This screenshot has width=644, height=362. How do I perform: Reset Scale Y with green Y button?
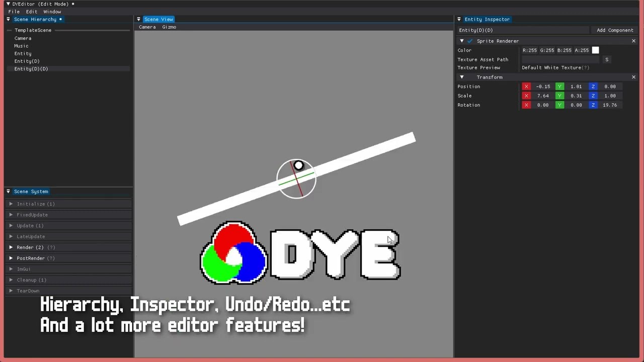(559, 96)
